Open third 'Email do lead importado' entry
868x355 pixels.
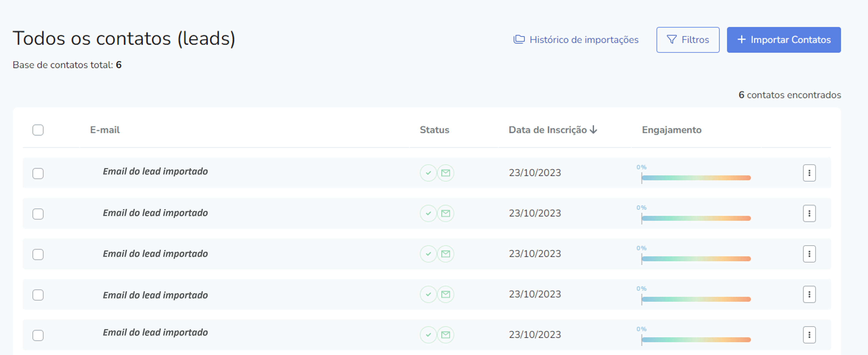[155, 254]
